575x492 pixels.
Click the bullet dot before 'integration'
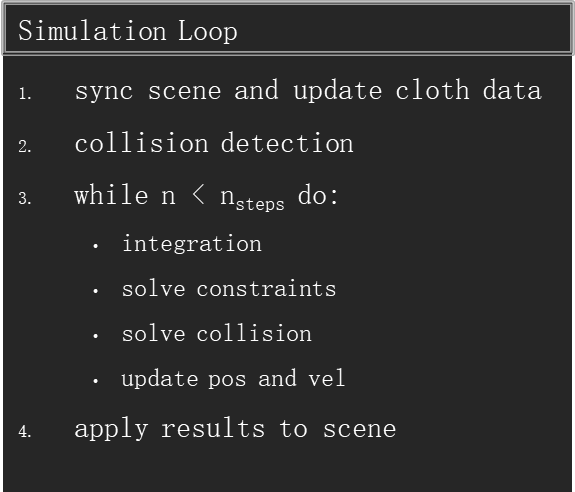click(x=96, y=246)
